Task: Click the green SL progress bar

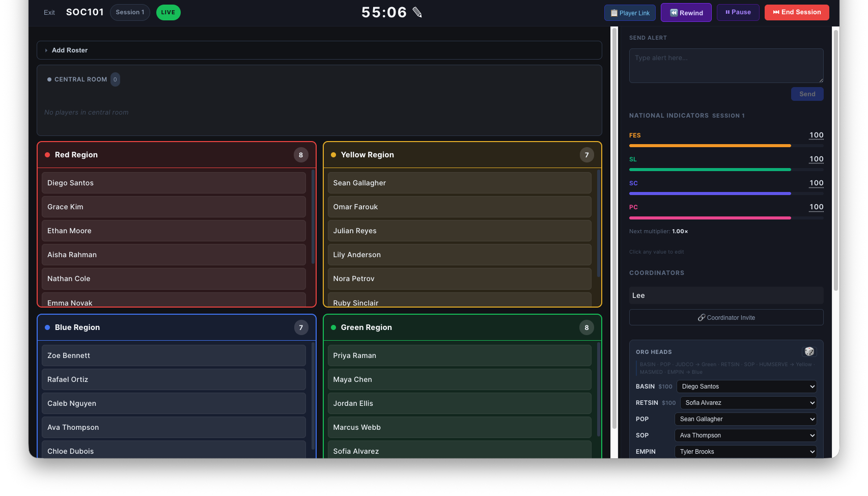Action: [x=726, y=170]
